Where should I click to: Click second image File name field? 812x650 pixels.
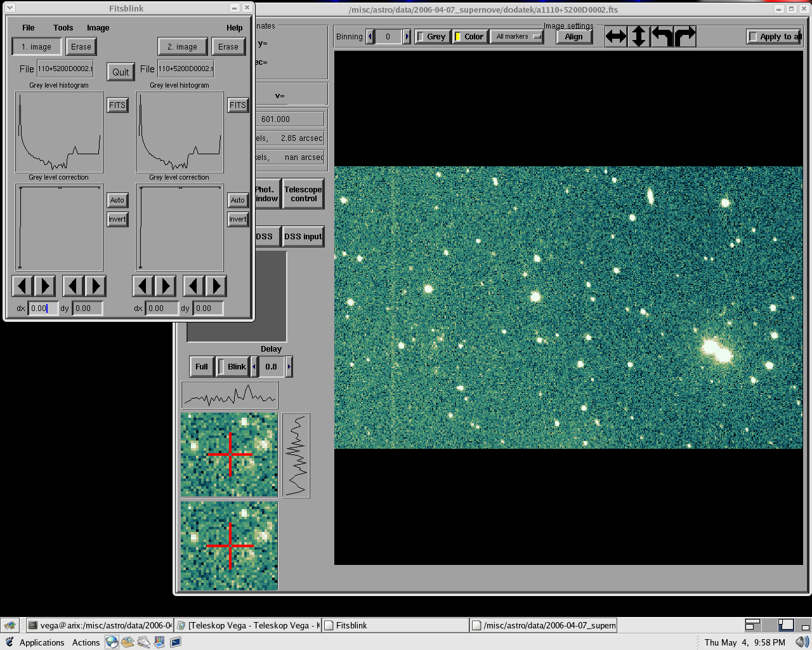186,69
